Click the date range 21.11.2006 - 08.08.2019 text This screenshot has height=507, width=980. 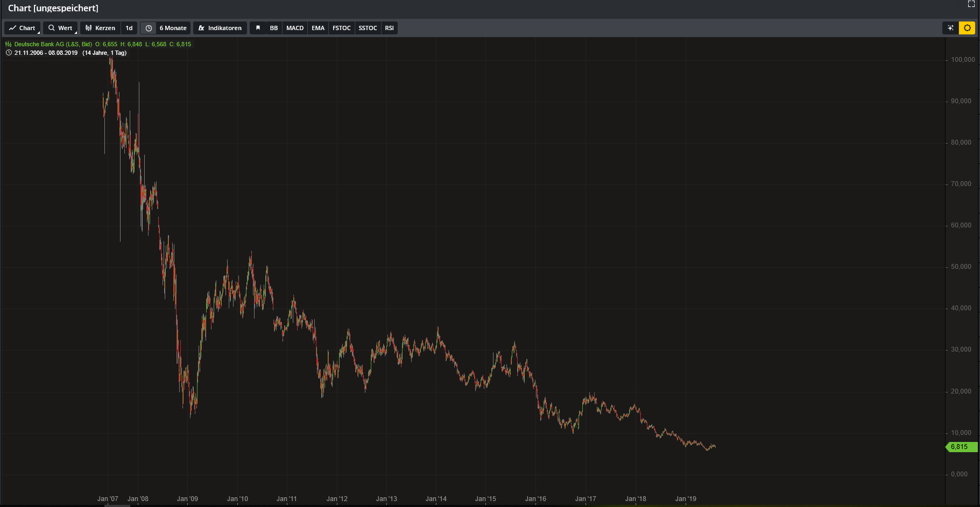[46, 53]
